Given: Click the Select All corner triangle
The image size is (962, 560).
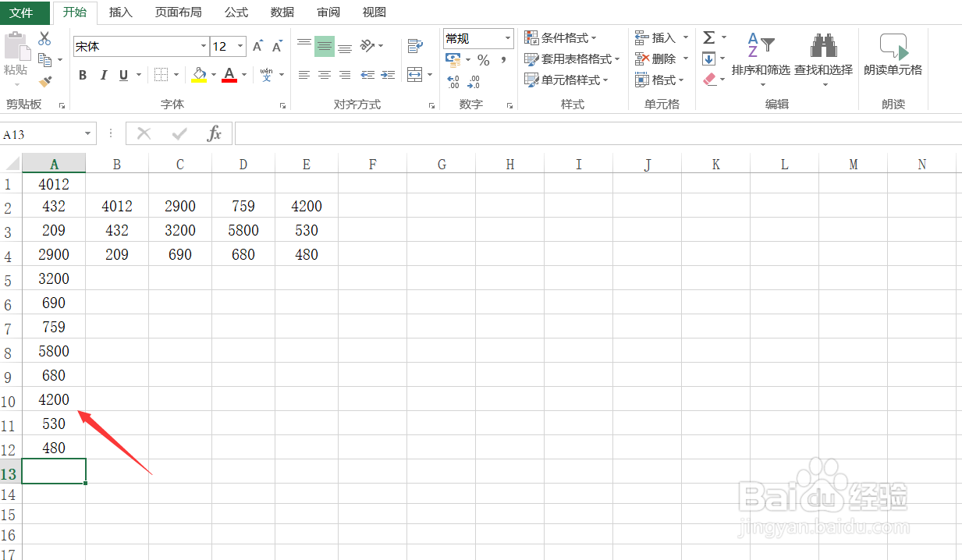Looking at the screenshot, I should pyautogui.click(x=11, y=164).
